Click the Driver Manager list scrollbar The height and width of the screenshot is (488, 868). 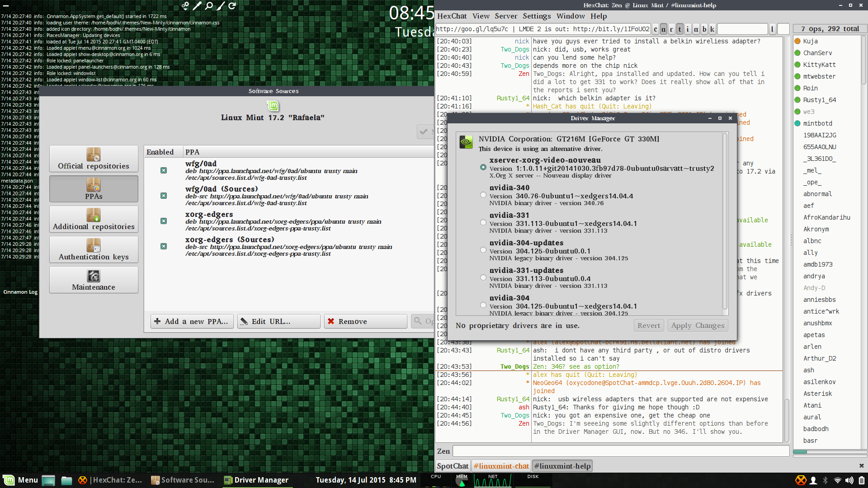click(725, 221)
